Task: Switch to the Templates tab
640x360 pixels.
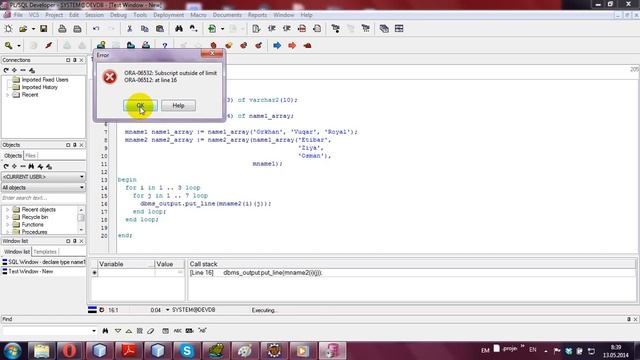Action: coord(45,251)
